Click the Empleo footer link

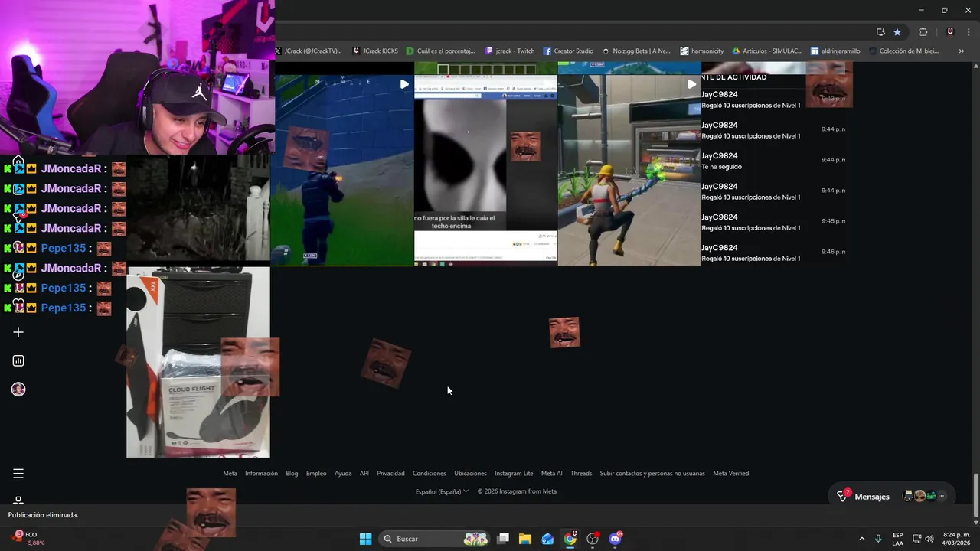[x=316, y=473]
